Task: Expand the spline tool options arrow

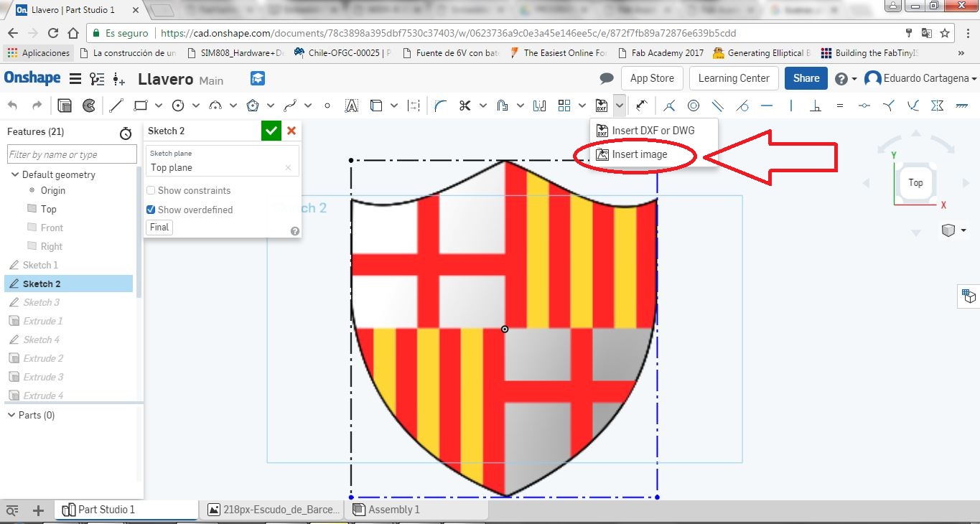Action: point(308,106)
